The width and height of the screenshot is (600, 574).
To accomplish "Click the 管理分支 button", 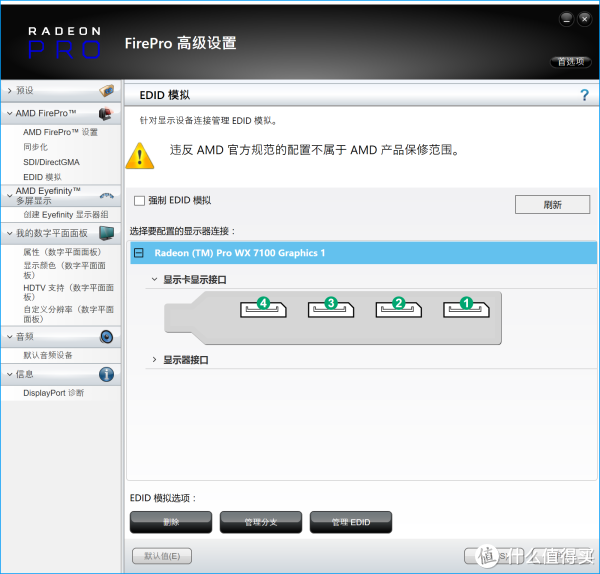I will tap(261, 522).
